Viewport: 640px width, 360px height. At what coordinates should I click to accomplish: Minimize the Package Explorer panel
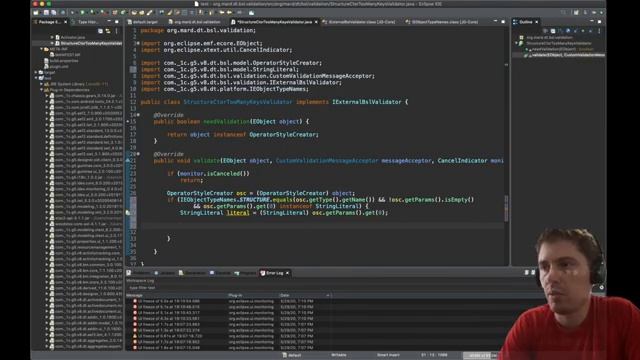pyautogui.click(x=109, y=22)
